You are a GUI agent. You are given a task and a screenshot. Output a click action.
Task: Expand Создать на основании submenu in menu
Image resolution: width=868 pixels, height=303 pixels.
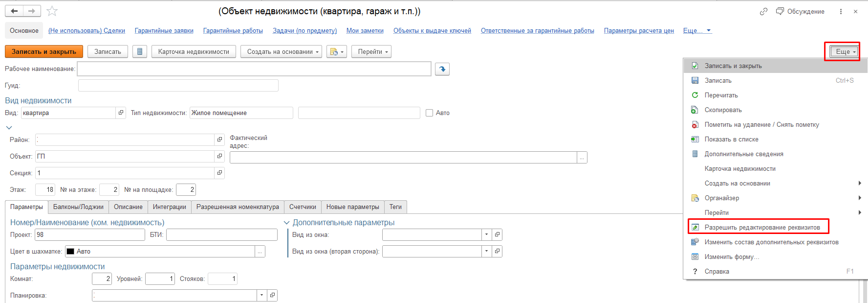775,183
